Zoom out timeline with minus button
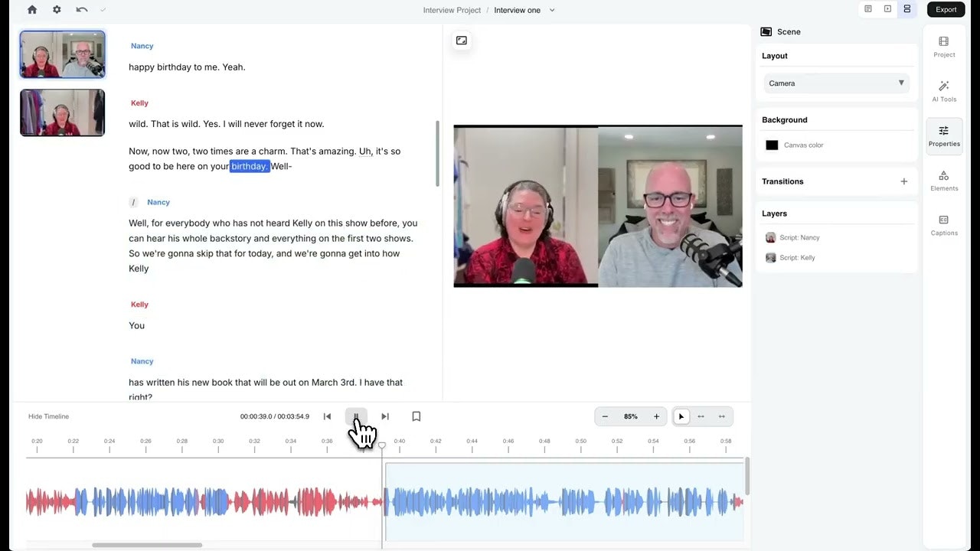Screen dimensions: 980x551 (605, 416)
